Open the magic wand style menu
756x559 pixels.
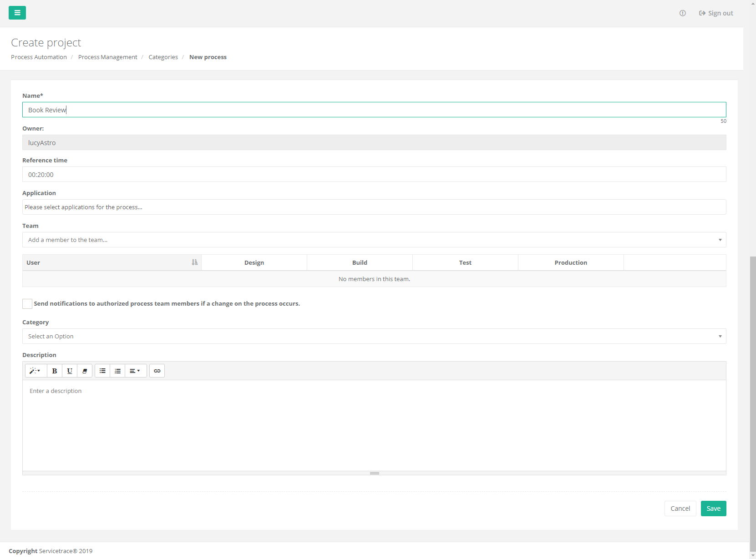[36, 371]
